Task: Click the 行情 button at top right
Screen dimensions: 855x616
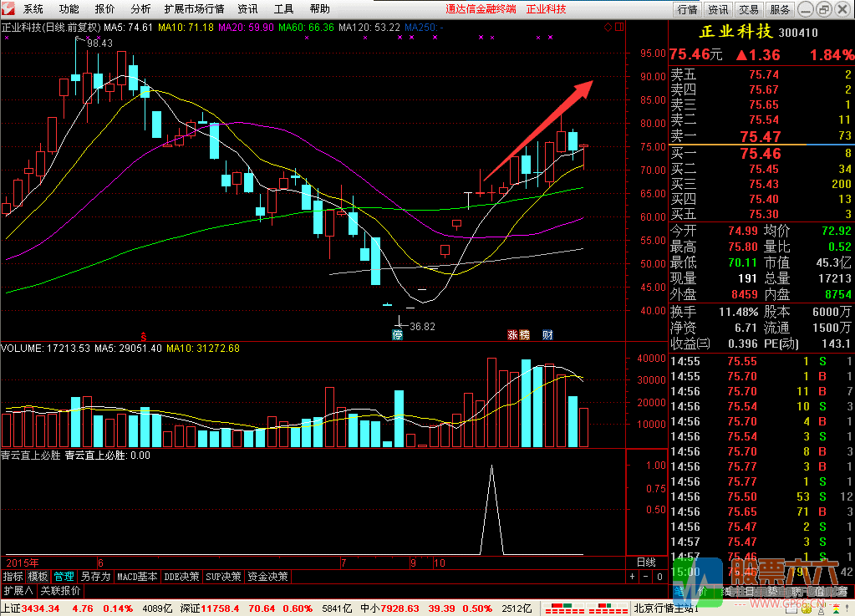Action: (687, 9)
